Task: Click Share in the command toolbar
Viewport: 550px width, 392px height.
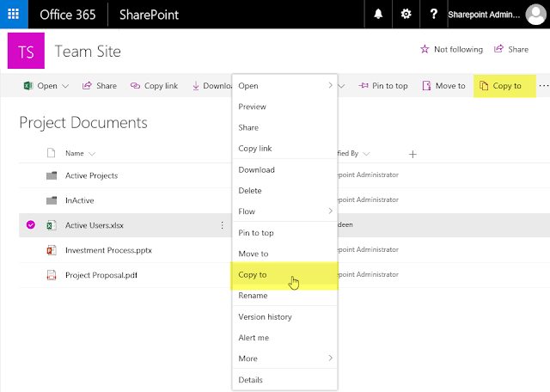Action: coord(100,86)
